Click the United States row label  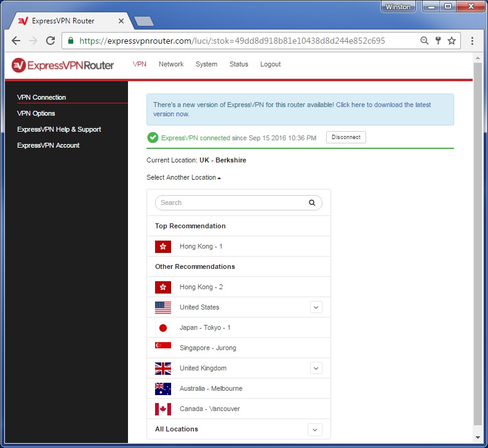[199, 307]
